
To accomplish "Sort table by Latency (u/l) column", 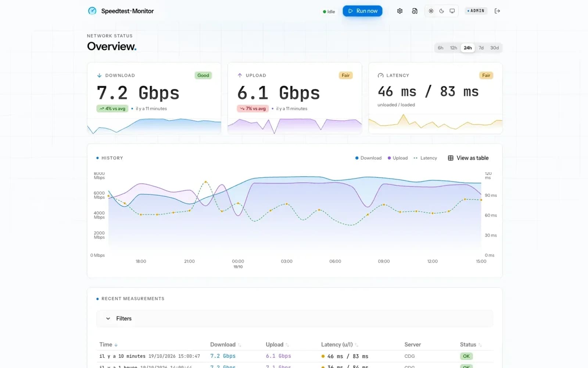I will (340, 344).
